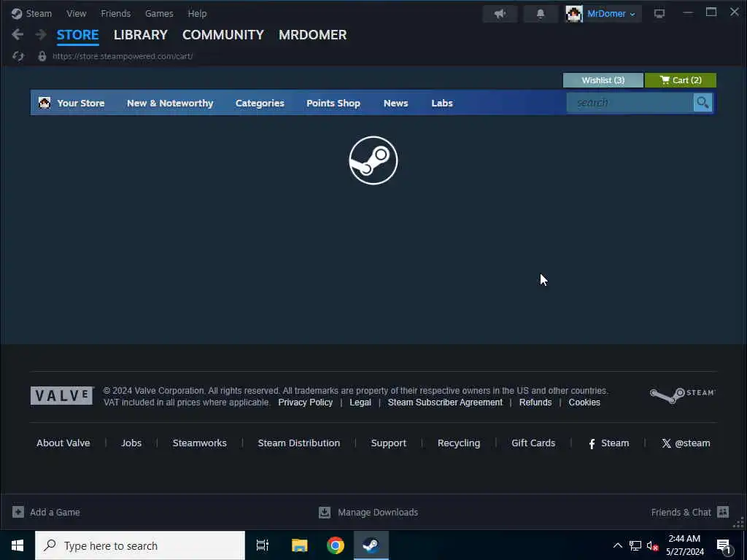Open the Friends menu
Viewport: 747px width, 560px height.
(x=115, y=13)
